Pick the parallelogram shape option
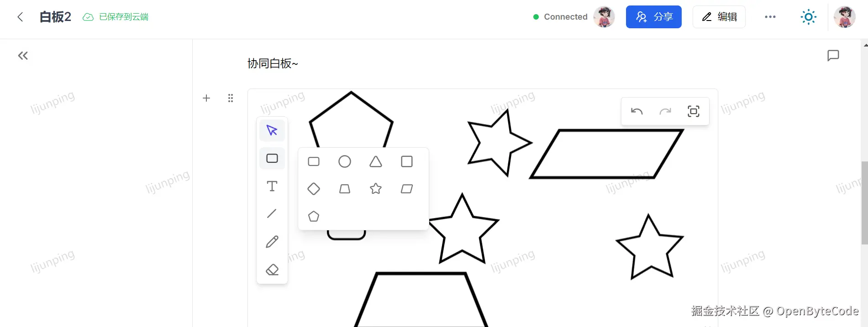Screen dimensions: 868x327 coord(407,188)
